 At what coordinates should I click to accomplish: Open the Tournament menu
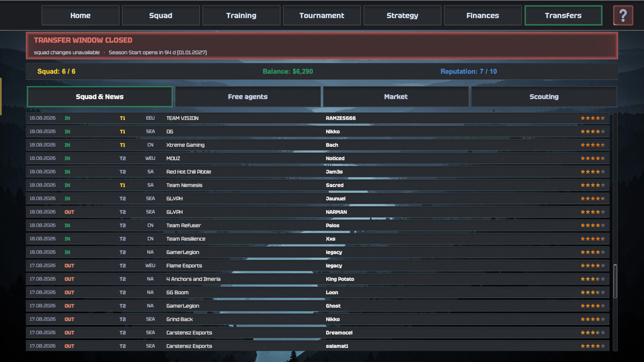pos(322,15)
